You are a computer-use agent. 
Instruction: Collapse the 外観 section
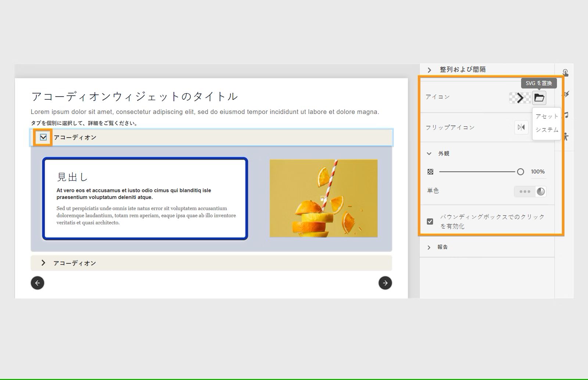(429, 153)
